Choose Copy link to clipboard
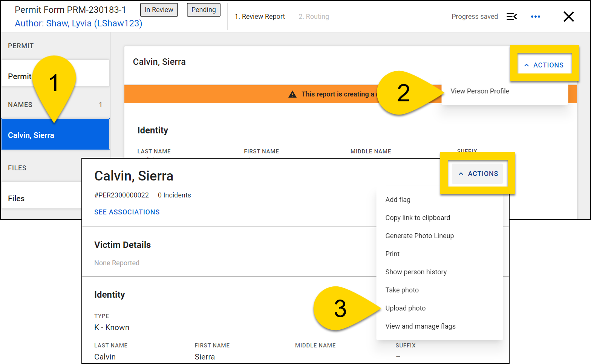Viewport: 591px width, 364px height. click(417, 218)
